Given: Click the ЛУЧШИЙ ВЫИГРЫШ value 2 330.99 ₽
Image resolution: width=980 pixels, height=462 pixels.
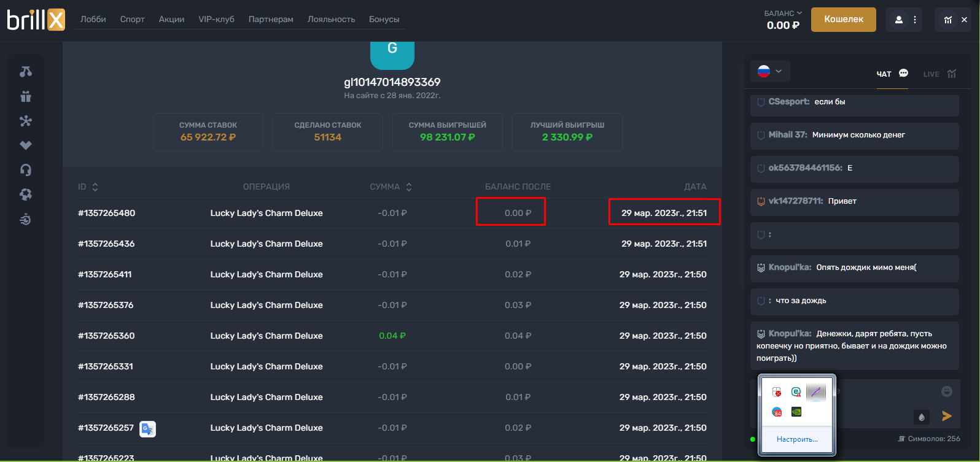Looking at the screenshot, I should (567, 137).
